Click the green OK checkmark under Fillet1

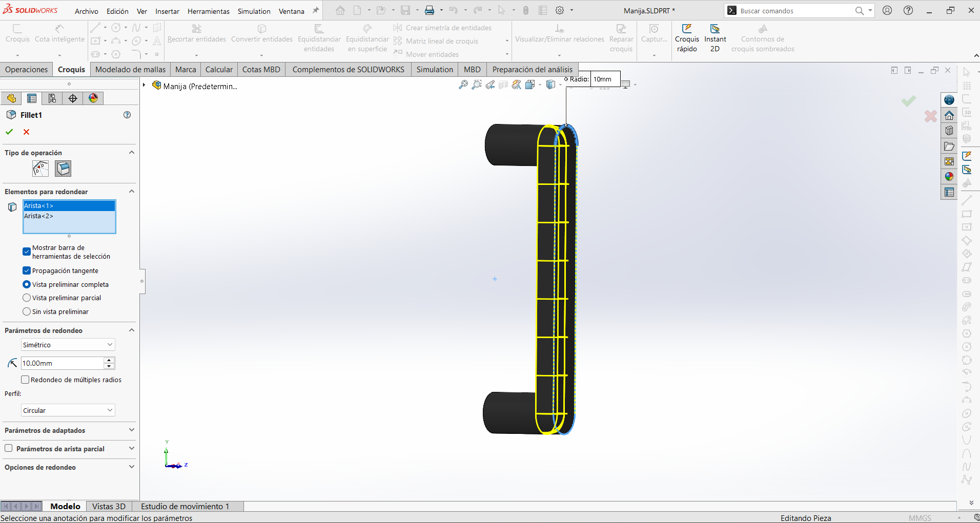9,132
